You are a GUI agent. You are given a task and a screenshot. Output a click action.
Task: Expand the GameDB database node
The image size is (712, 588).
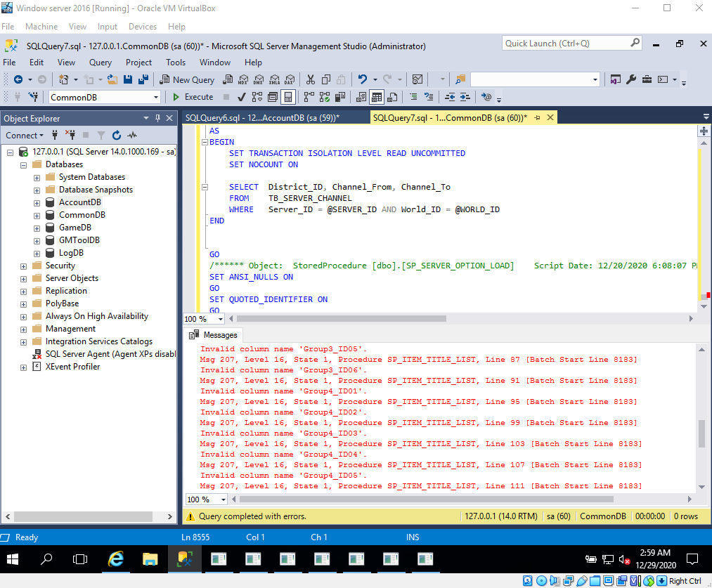coord(37,228)
